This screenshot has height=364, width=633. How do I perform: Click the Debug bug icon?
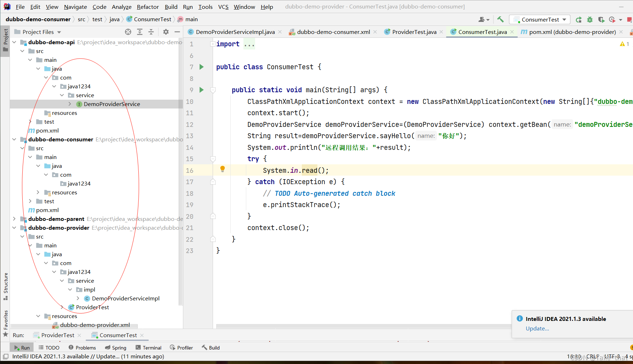tap(590, 19)
